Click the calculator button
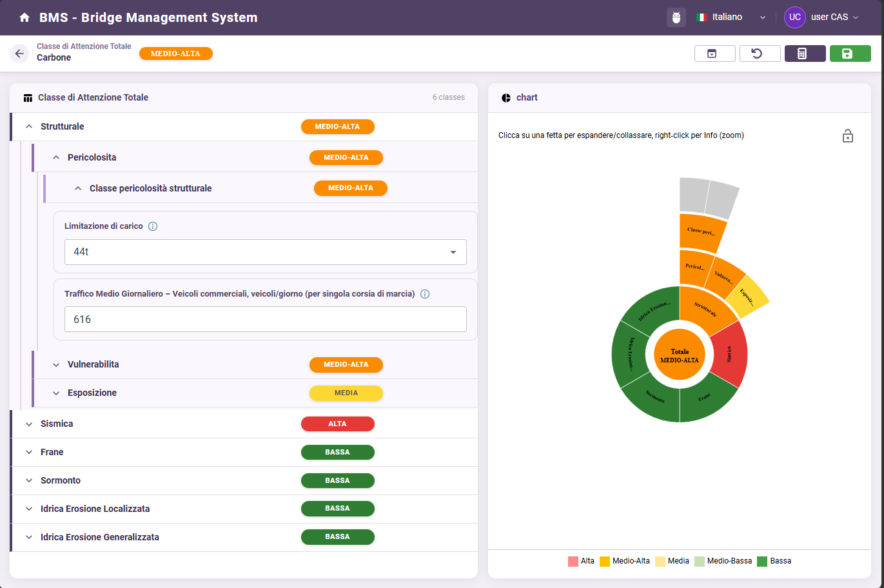884x588 pixels. [x=805, y=54]
